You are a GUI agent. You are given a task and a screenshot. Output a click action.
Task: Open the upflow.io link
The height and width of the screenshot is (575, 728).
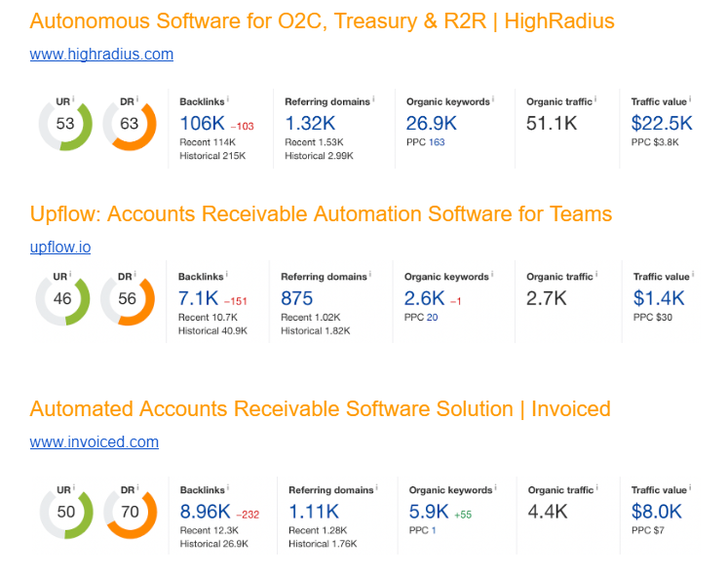pos(60,248)
